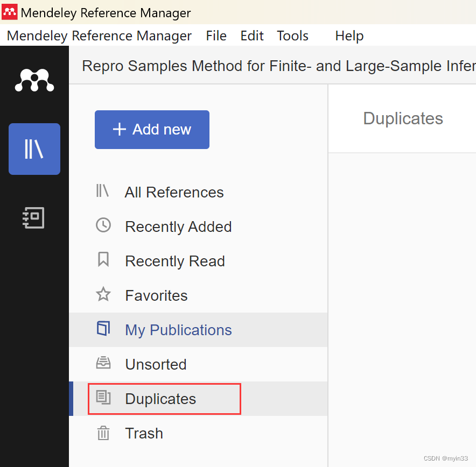Click the inbox tray icon beside Unsorted

pyautogui.click(x=103, y=363)
